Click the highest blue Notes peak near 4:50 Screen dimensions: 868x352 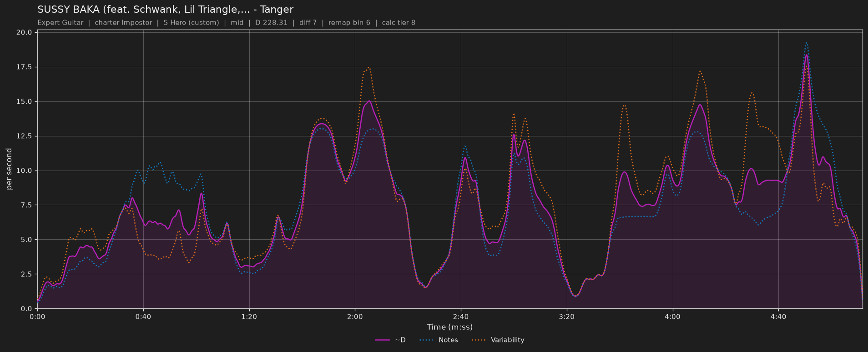click(x=806, y=43)
